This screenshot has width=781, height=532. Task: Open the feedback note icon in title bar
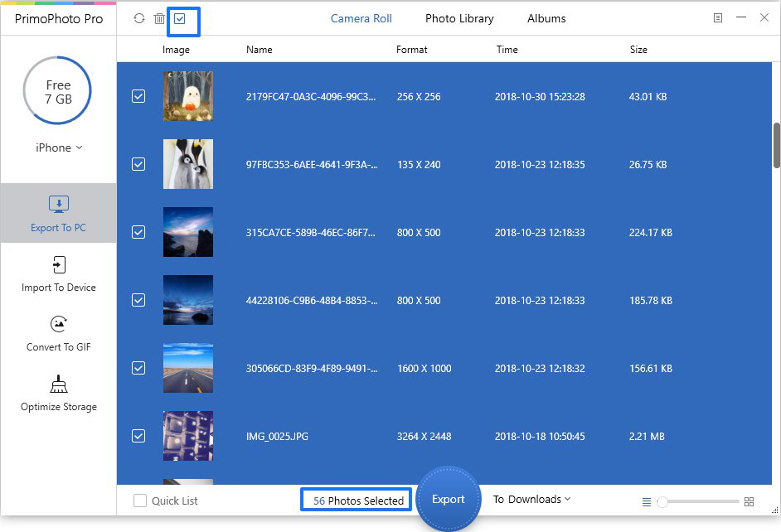[718, 18]
